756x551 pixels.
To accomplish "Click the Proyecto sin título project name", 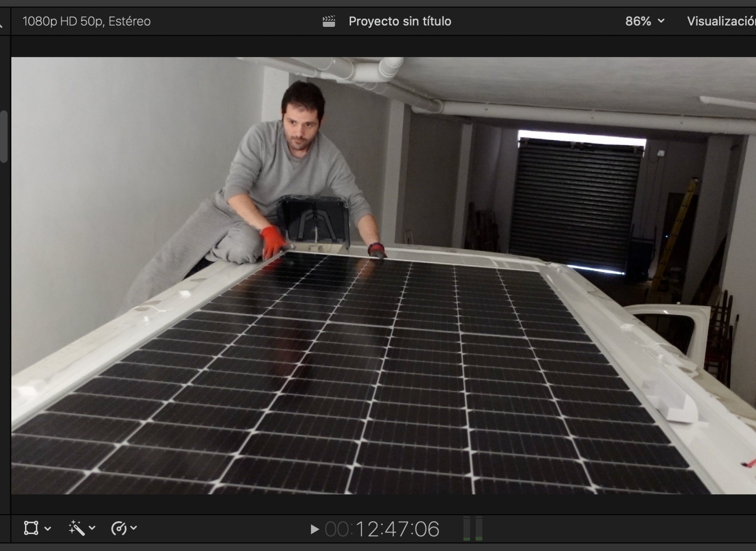I will (x=400, y=21).
